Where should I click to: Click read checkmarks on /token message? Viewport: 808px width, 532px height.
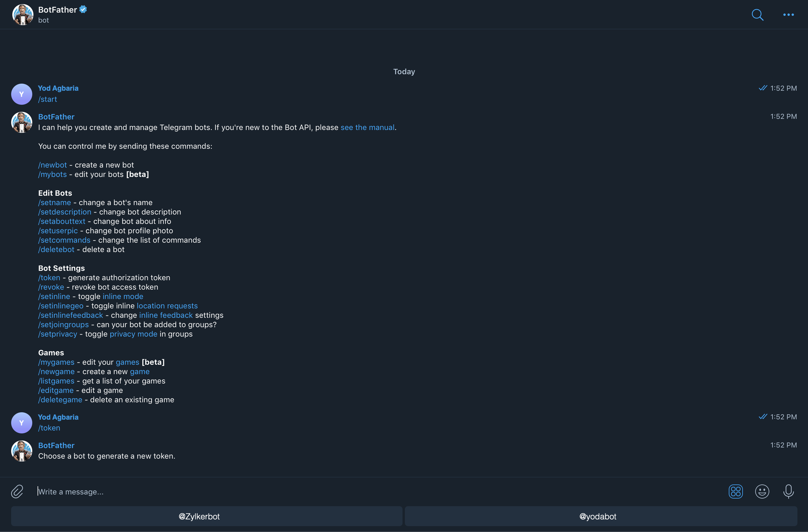click(x=763, y=417)
